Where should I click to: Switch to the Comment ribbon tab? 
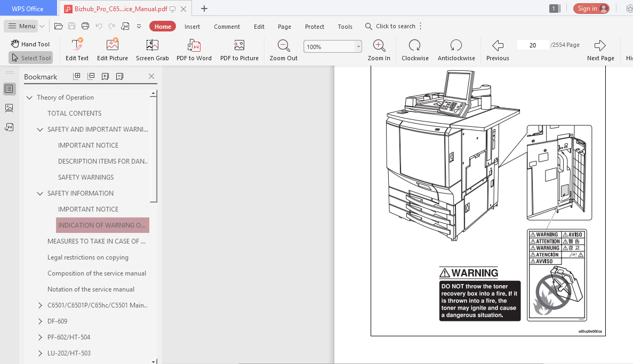(227, 27)
